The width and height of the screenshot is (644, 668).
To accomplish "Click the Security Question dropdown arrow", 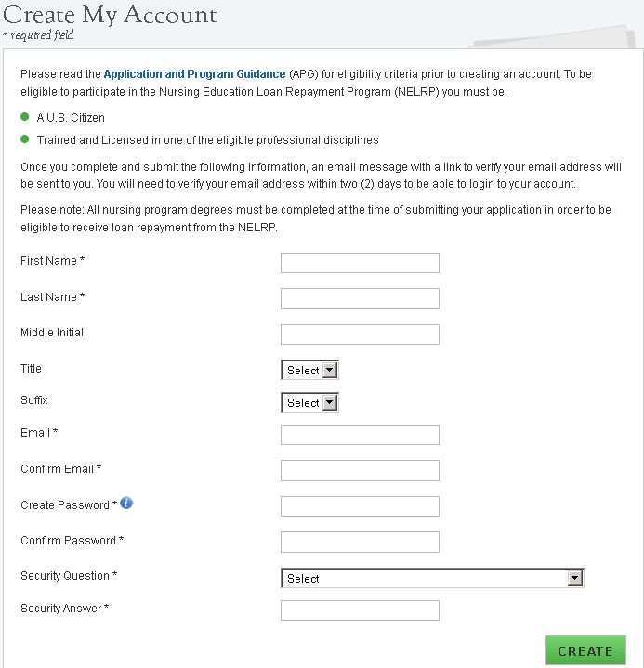I will (575, 579).
